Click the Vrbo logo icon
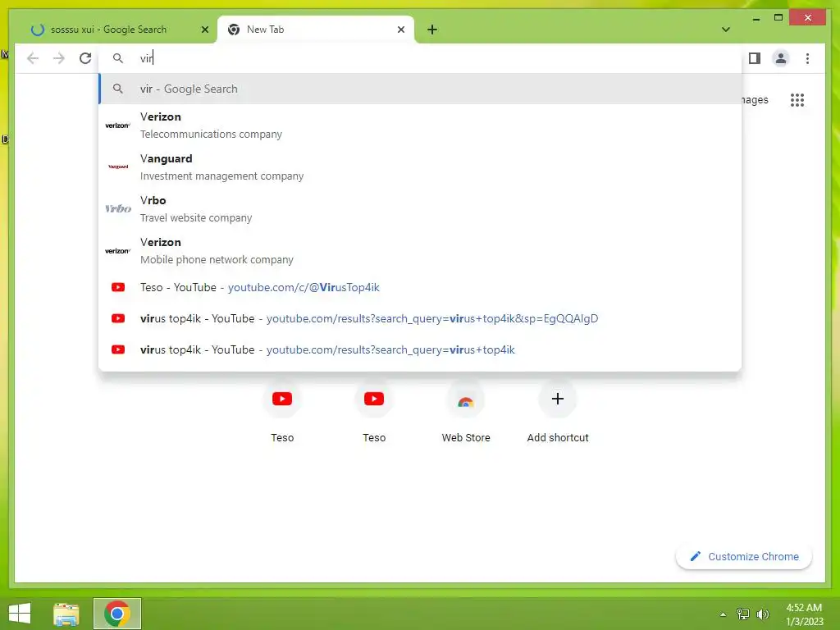Image resolution: width=840 pixels, height=630 pixels. (118, 208)
